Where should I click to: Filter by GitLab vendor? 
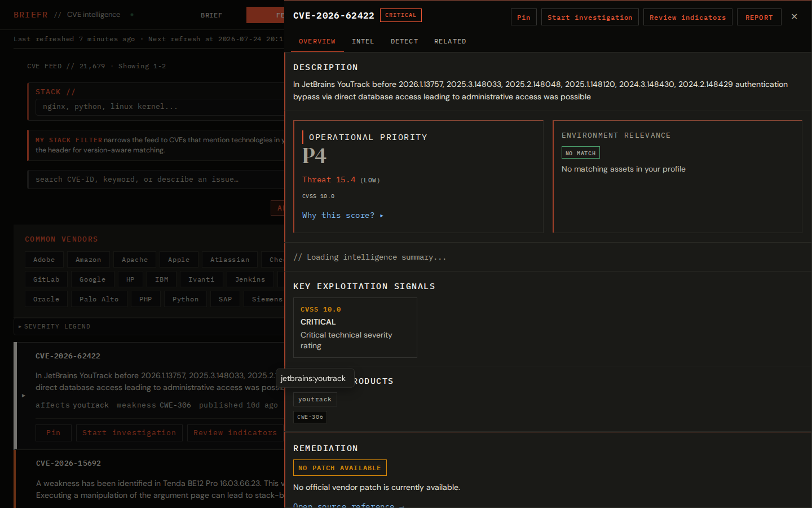point(46,279)
